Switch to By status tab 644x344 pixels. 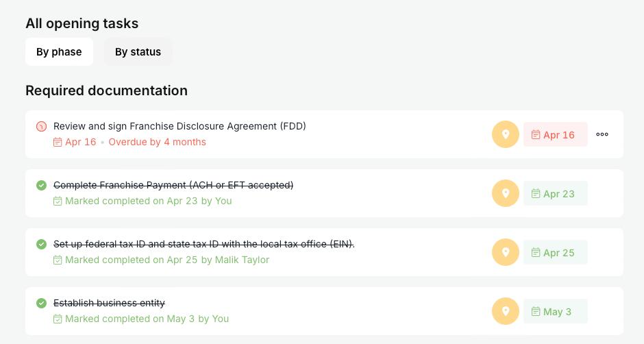tap(138, 52)
